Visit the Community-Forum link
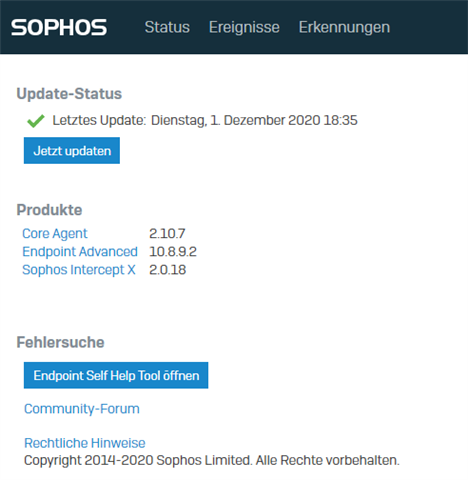Viewport: 468px width, 480px height. click(82, 409)
